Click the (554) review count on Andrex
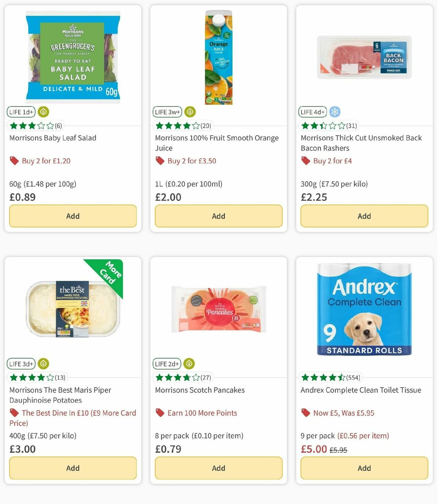 353,377
